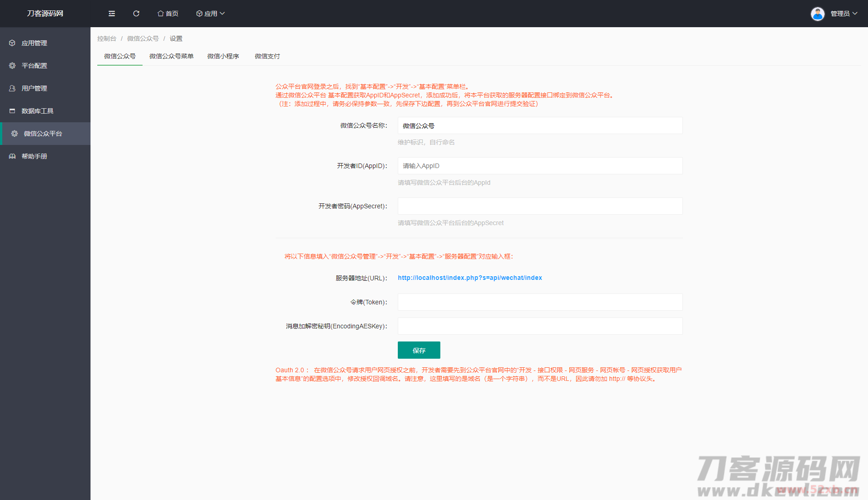Switch to the 微信小程序 tab

point(223,56)
